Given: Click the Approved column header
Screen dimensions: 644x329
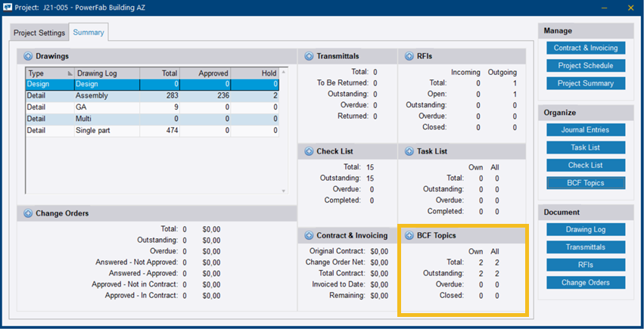Looking at the screenshot, I should tap(212, 73).
